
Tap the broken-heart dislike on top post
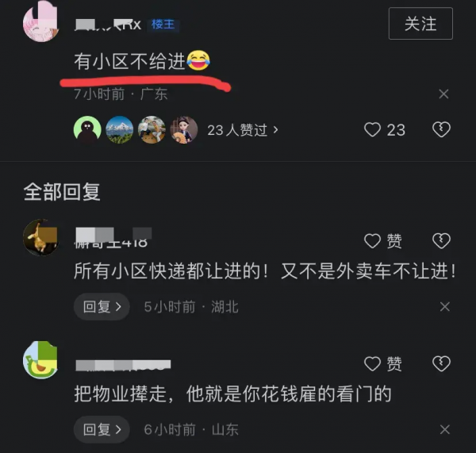441,129
